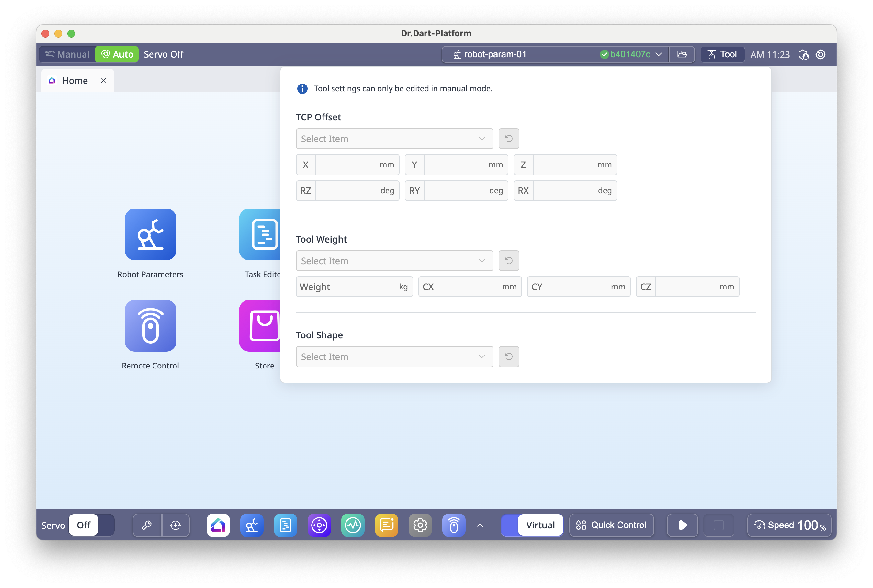Image resolution: width=873 pixels, height=588 pixels.
Task: Open the green status monitor dock icon
Action: coord(353,525)
